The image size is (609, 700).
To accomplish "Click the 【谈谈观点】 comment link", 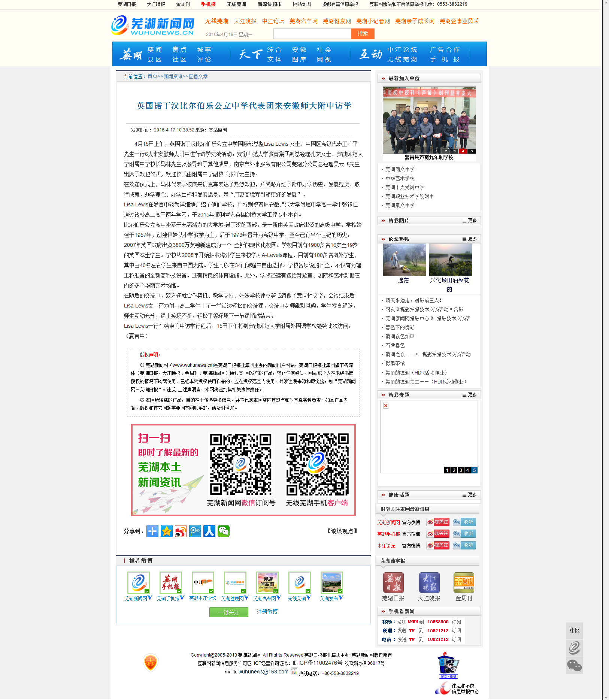I will point(342,531).
